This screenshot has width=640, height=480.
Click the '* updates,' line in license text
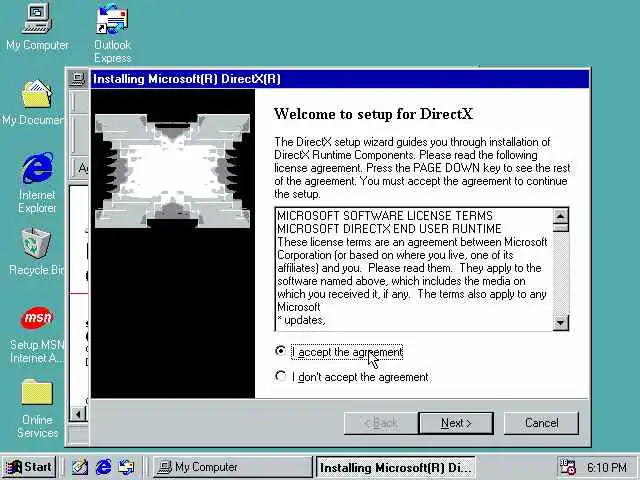tap(301, 320)
